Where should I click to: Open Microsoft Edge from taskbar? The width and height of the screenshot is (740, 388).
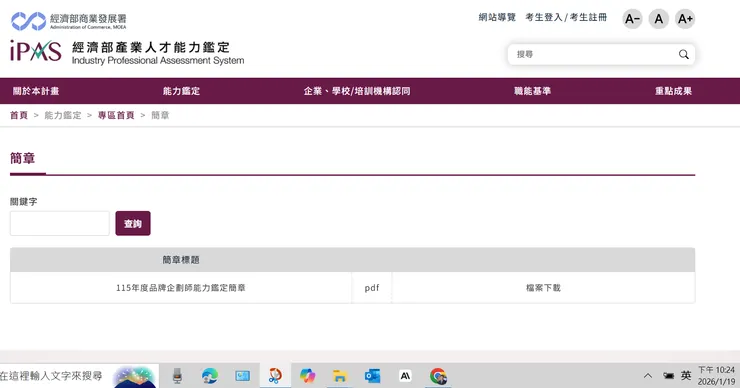point(210,376)
